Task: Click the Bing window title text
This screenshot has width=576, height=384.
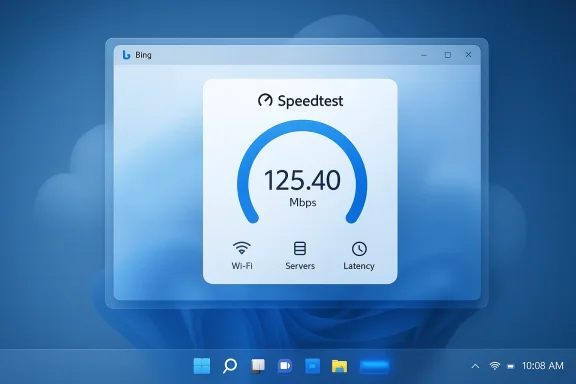Action: [x=143, y=55]
